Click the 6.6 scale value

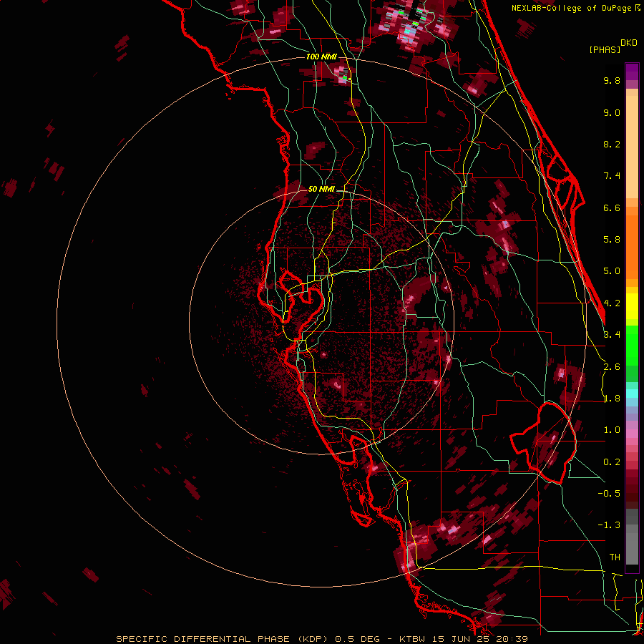click(612, 208)
